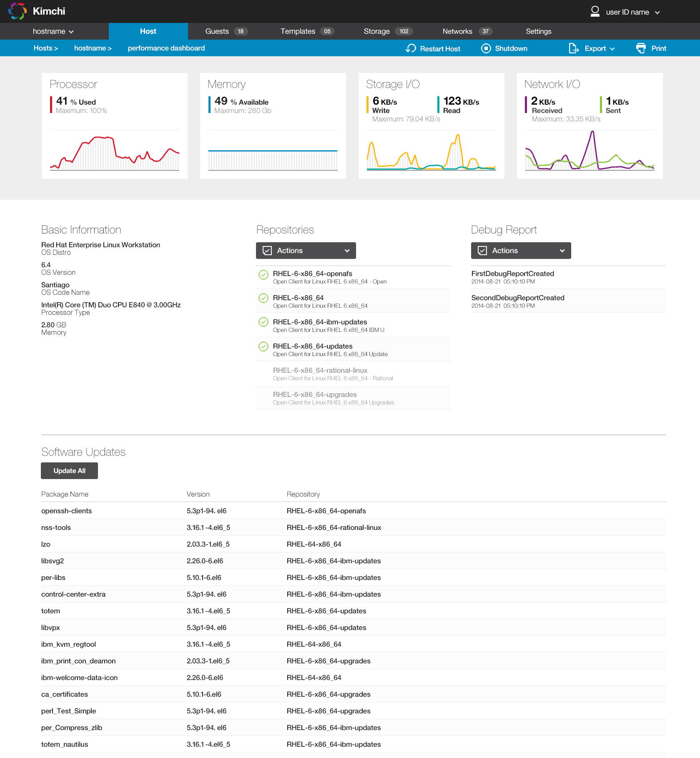The height and width of the screenshot is (758, 700).
Task: Toggle the checkbox in Repositories Actions
Action: [x=267, y=251]
